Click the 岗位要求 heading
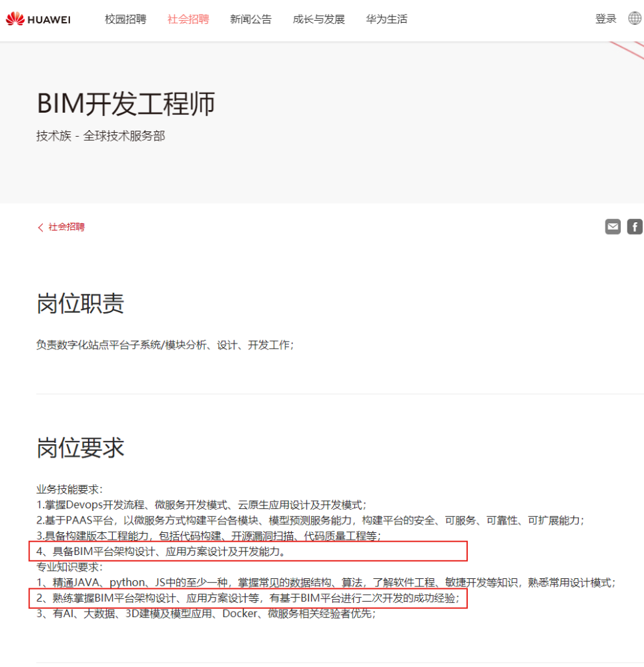The width and height of the screenshot is (644, 667). pyautogui.click(x=80, y=448)
